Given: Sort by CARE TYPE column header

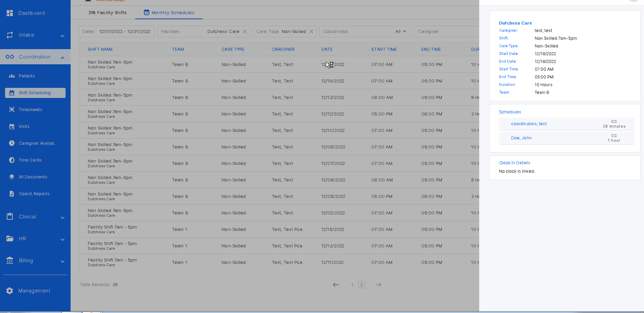Looking at the screenshot, I should (x=233, y=49).
